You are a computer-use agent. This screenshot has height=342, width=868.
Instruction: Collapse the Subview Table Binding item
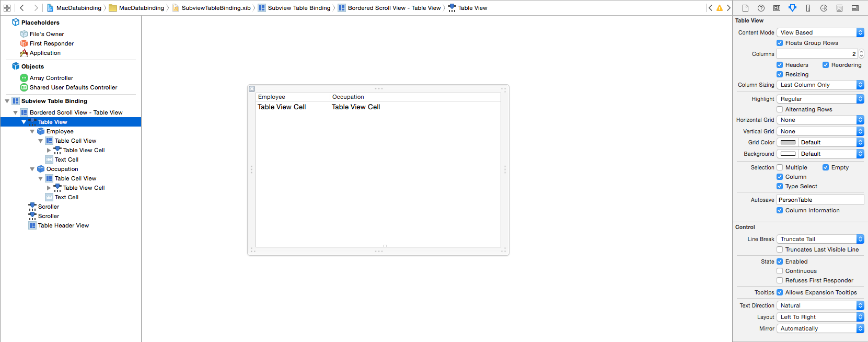tap(7, 101)
